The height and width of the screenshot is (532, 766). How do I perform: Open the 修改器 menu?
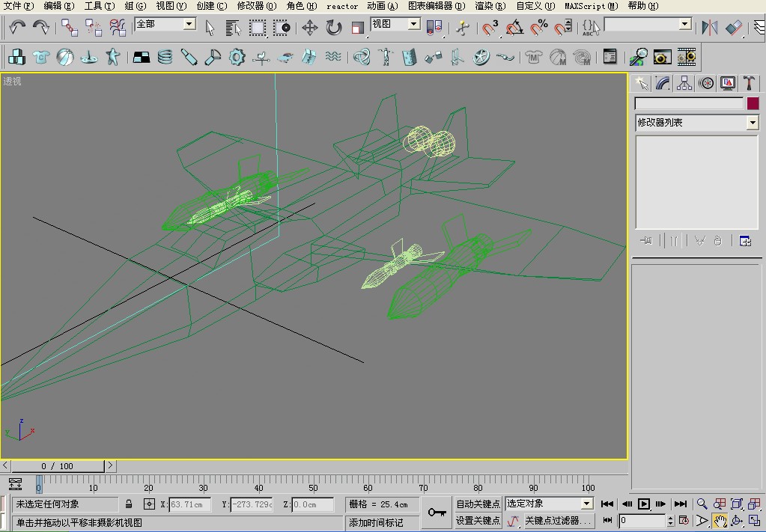click(x=257, y=6)
